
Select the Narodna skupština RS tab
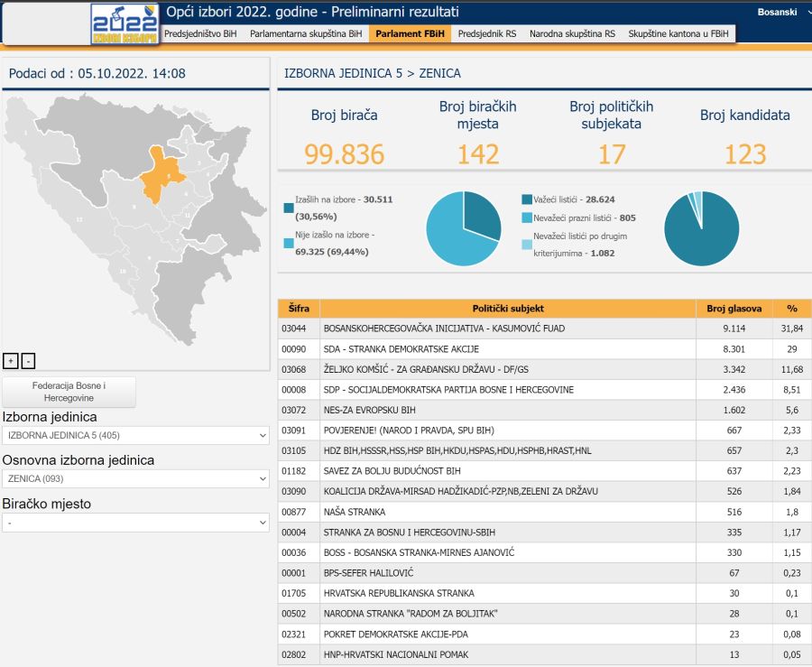572,33
